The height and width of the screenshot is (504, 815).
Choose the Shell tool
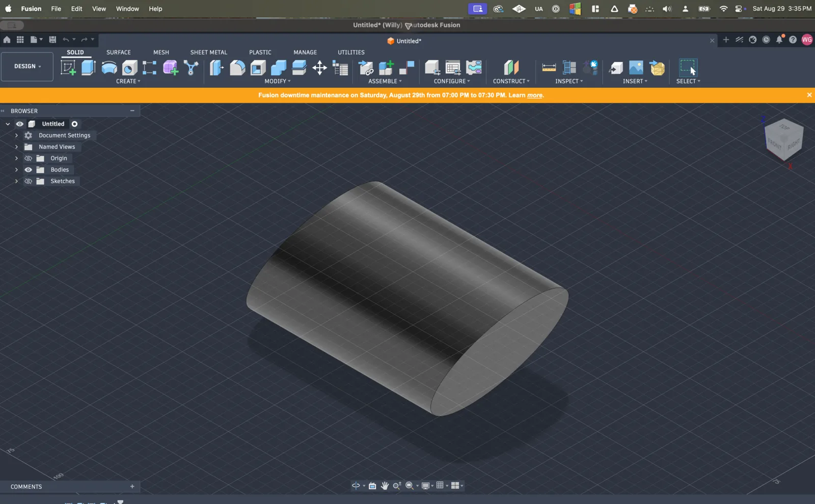(x=258, y=67)
